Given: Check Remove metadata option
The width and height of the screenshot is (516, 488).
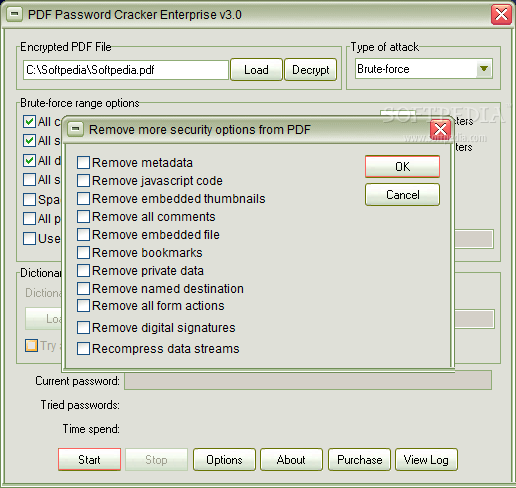Looking at the screenshot, I should [x=83, y=163].
